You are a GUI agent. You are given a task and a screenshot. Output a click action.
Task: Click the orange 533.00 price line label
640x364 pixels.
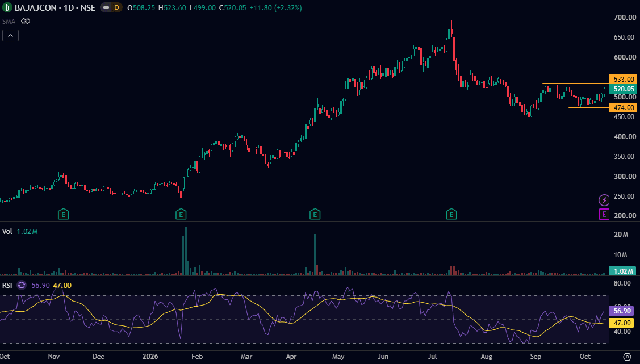(623, 79)
